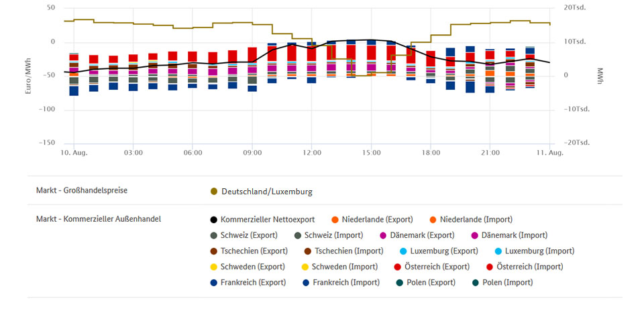Click Schweden (Import) legend label
Viewport: 644px width, 335px height.
pyautogui.click(x=345, y=267)
